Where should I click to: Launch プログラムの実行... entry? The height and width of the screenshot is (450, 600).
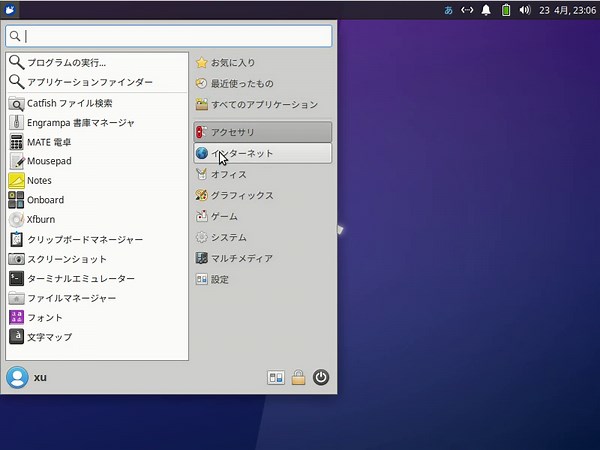(x=97, y=62)
